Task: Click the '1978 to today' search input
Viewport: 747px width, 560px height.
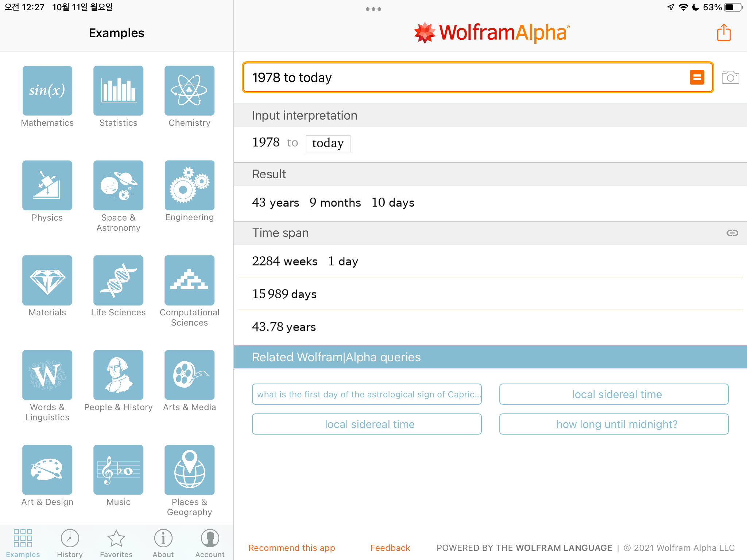Action: point(463,78)
